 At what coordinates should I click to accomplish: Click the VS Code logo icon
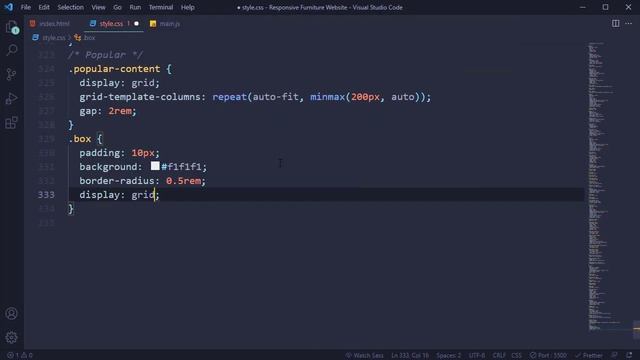[9, 7]
